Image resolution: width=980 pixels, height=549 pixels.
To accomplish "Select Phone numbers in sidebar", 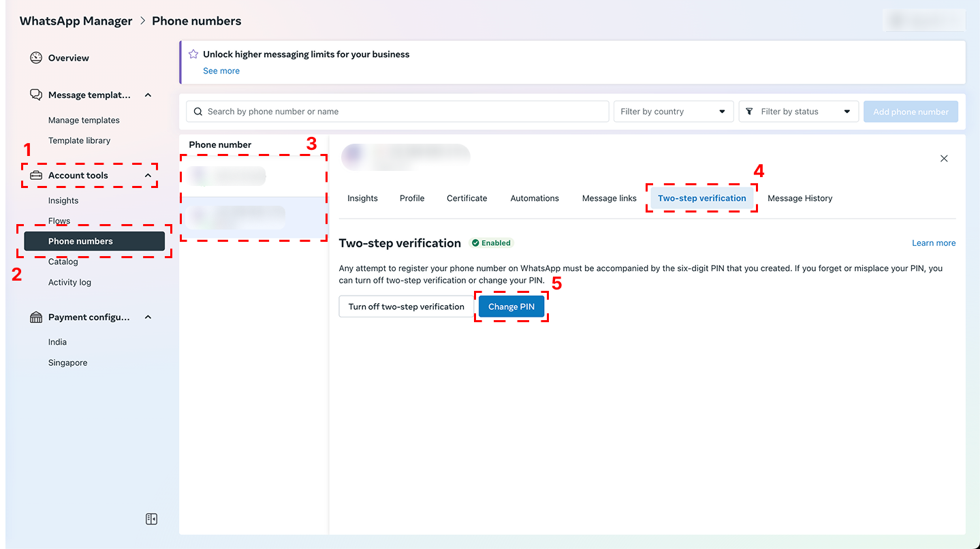I will click(x=95, y=241).
